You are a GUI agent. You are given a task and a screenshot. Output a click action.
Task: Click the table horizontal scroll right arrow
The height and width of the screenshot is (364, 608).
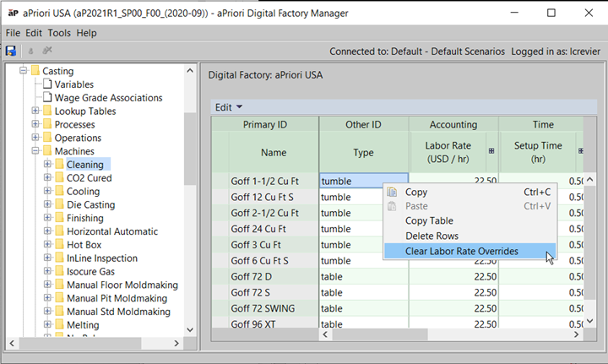(x=577, y=334)
